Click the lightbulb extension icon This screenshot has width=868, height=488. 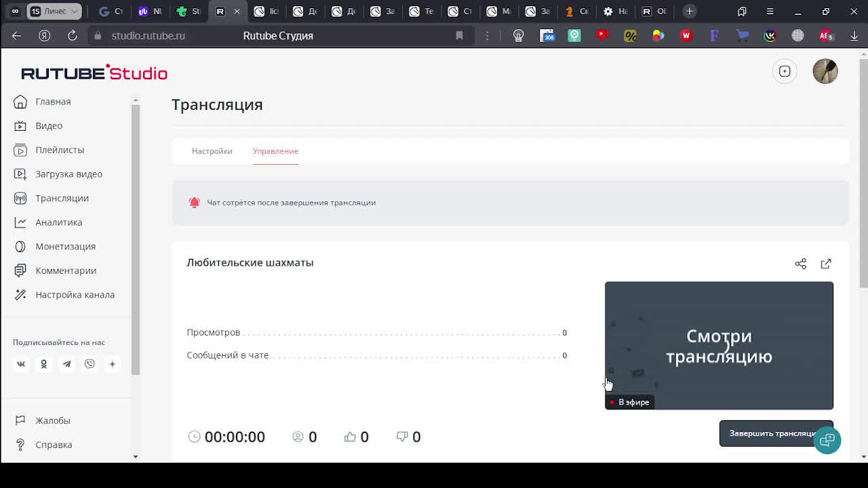[x=519, y=36]
